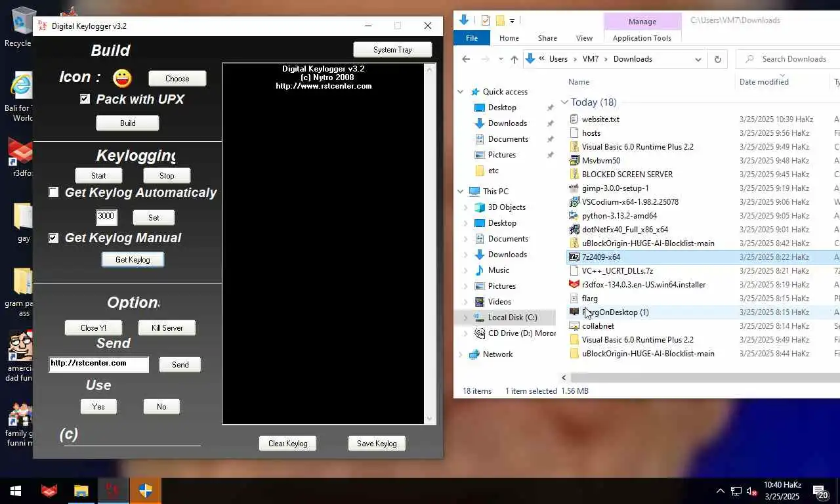Click the File Explorer taskbar icon
840x504 pixels.
pos(81,491)
